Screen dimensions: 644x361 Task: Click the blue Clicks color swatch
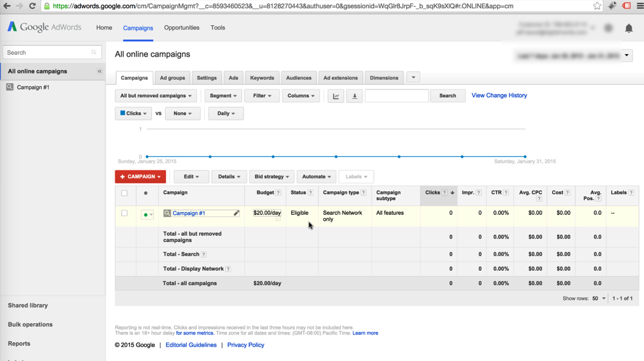(122, 113)
